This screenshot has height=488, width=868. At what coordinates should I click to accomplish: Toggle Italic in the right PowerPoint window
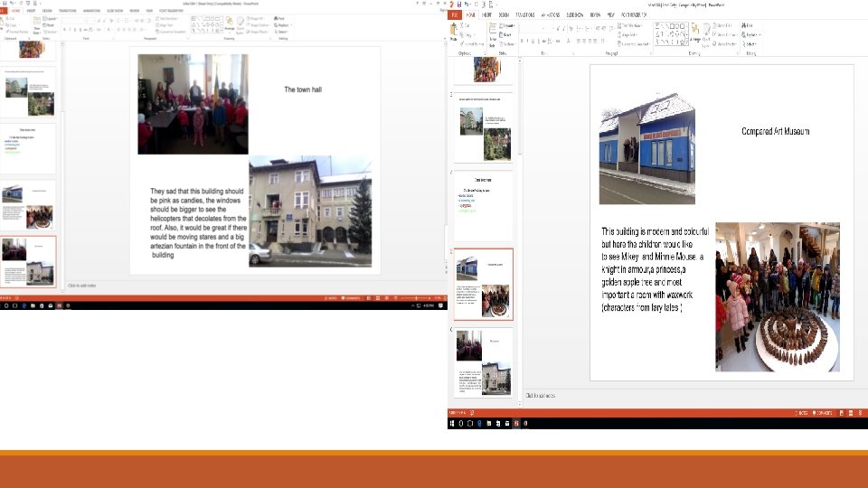pos(527,41)
